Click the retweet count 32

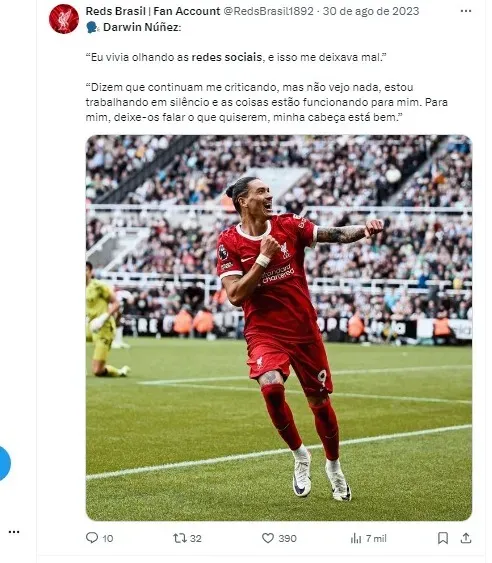click(196, 538)
